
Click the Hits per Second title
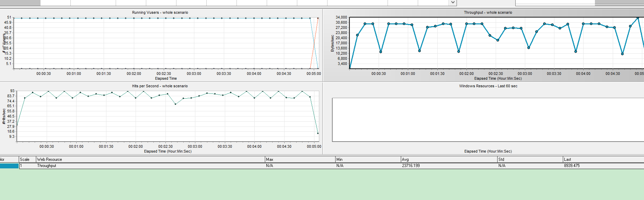pyautogui.click(x=160, y=86)
